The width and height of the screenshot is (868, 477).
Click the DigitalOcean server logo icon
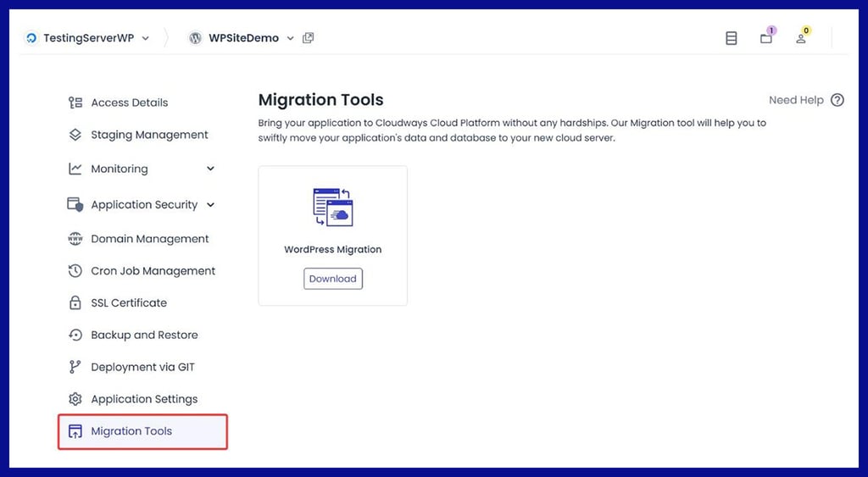pos(31,38)
